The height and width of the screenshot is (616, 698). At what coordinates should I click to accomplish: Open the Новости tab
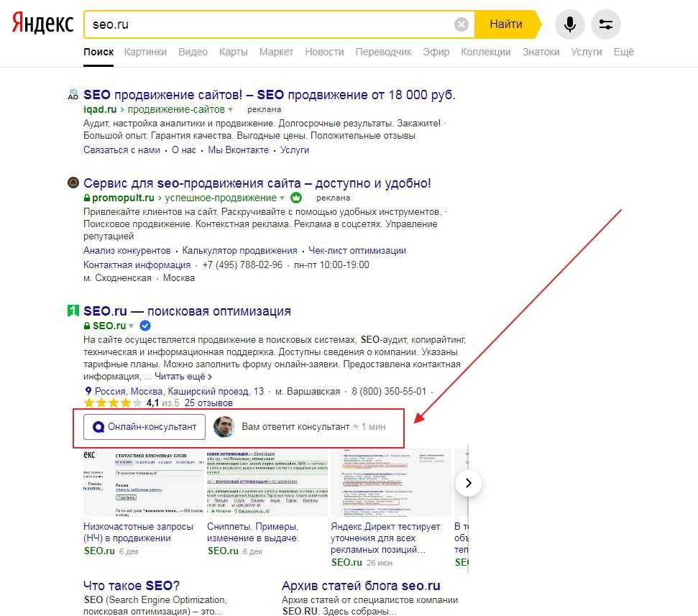324,52
